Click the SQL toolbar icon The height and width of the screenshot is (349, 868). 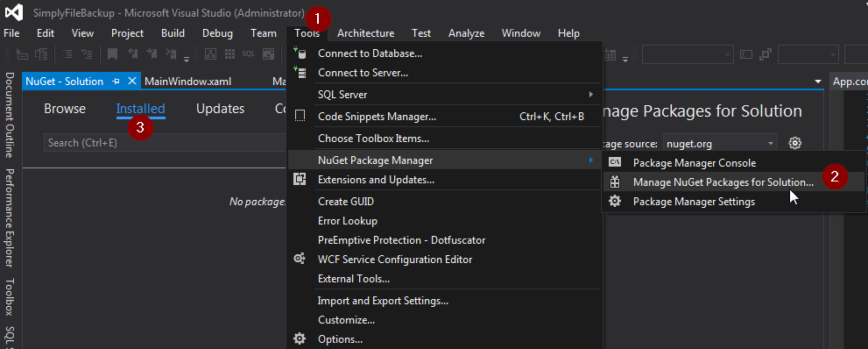249,53
